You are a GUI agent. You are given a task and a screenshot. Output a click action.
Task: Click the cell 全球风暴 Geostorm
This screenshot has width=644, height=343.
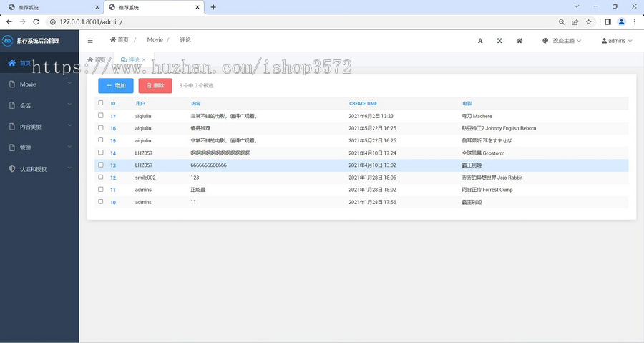click(x=483, y=153)
